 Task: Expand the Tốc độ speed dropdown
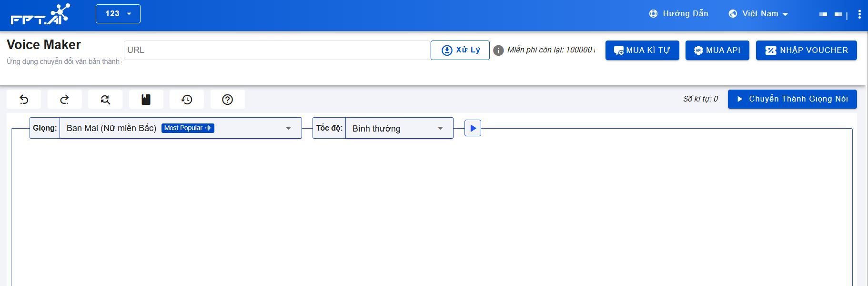tap(399, 128)
